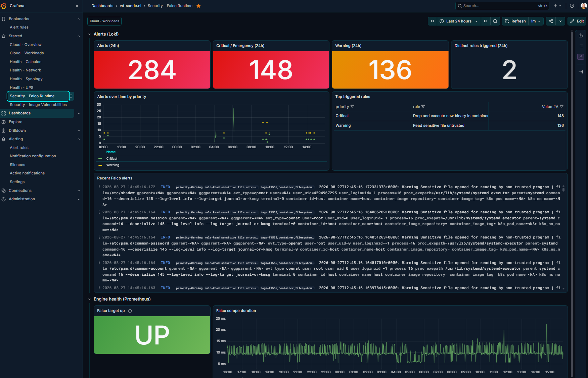
Task: Open Health - Synology dashboard
Action: 26,79
